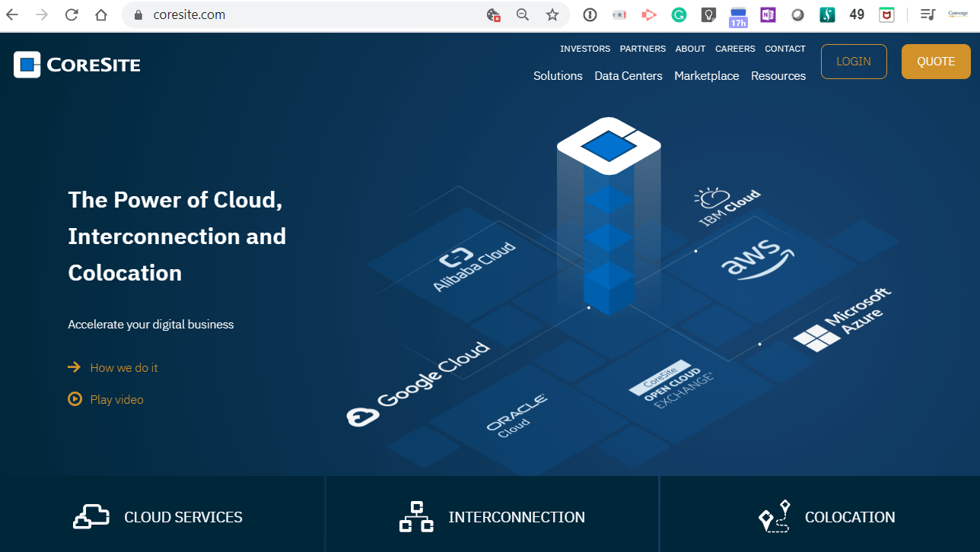Select the Cloud Services cloud icon
The height and width of the screenshot is (552, 980).
pos(91,516)
